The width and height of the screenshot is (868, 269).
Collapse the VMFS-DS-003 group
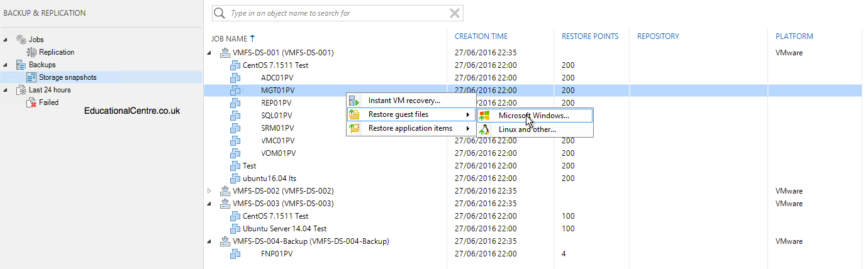[x=210, y=204]
